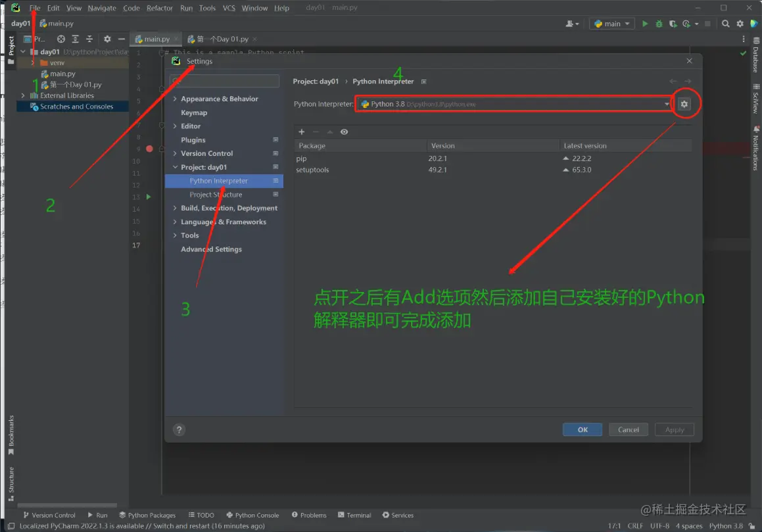This screenshot has width=762, height=532.
Task: Open IDE settings gear in top toolbar
Action: coord(740,23)
